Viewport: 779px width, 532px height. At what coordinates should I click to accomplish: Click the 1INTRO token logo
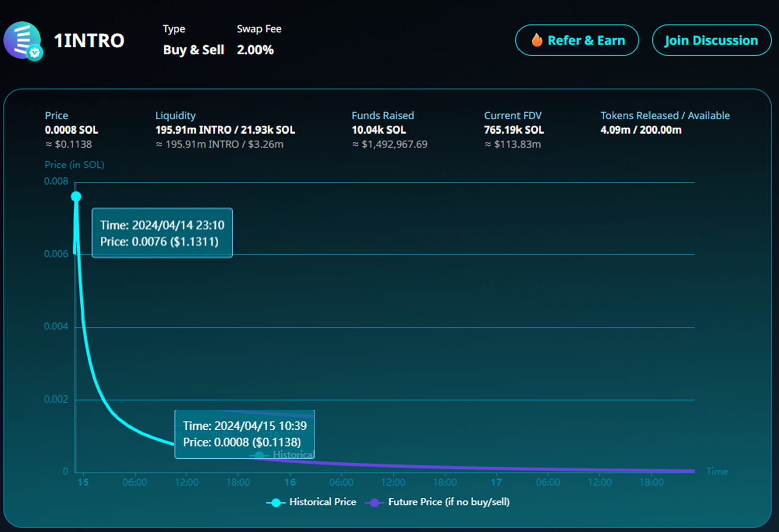pyautogui.click(x=21, y=39)
